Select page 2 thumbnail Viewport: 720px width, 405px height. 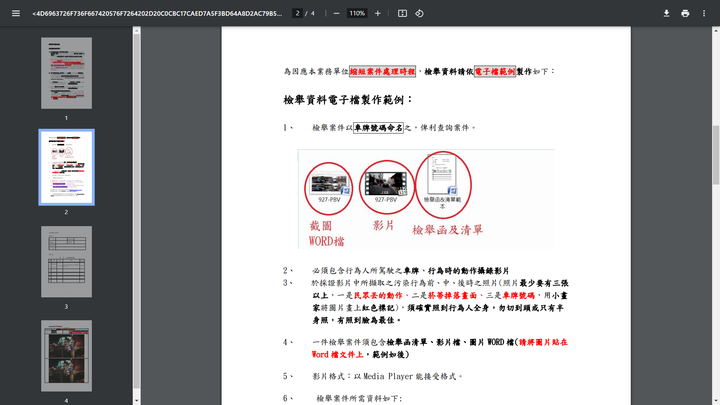(66, 167)
